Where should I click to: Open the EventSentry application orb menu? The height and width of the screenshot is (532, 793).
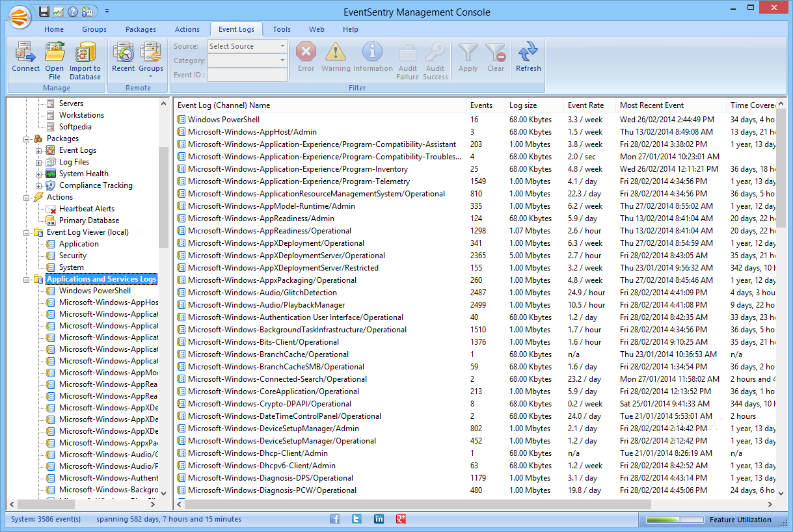[x=21, y=16]
